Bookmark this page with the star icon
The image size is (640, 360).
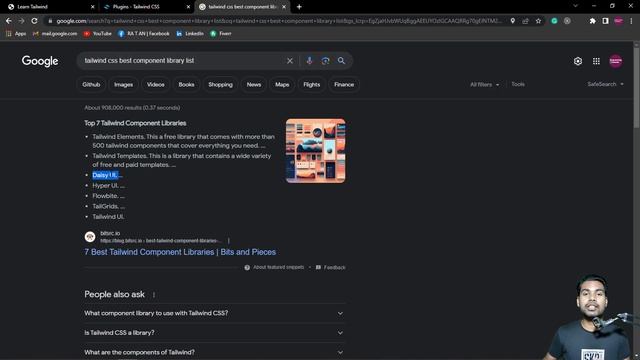point(538,21)
